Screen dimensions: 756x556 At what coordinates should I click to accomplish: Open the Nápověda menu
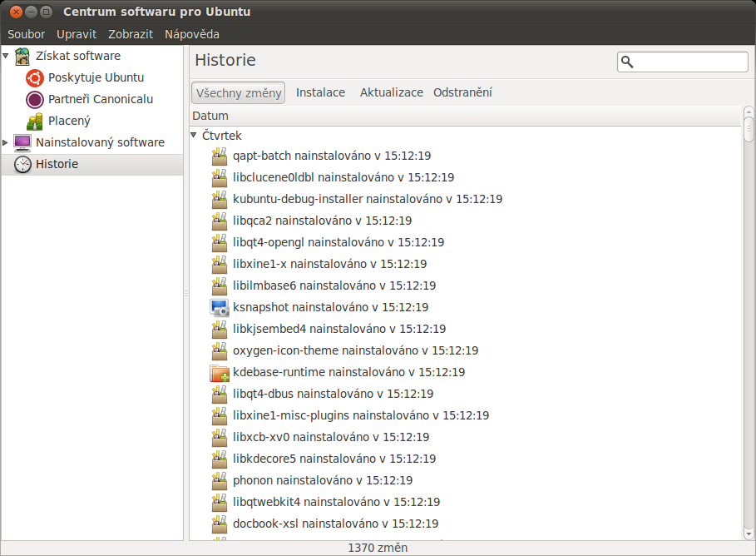point(192,34)
